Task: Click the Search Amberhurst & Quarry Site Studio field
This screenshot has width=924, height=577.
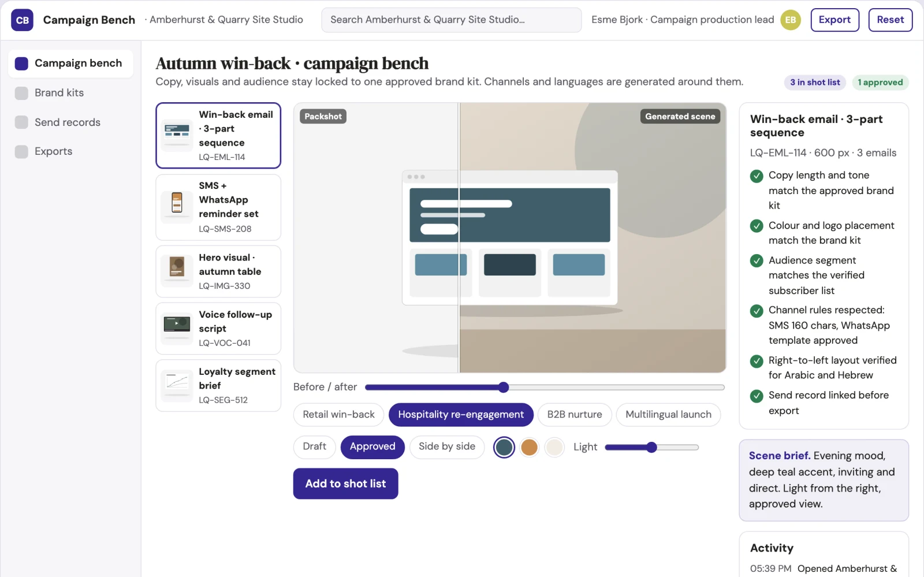Action: [x=451, y=20]
